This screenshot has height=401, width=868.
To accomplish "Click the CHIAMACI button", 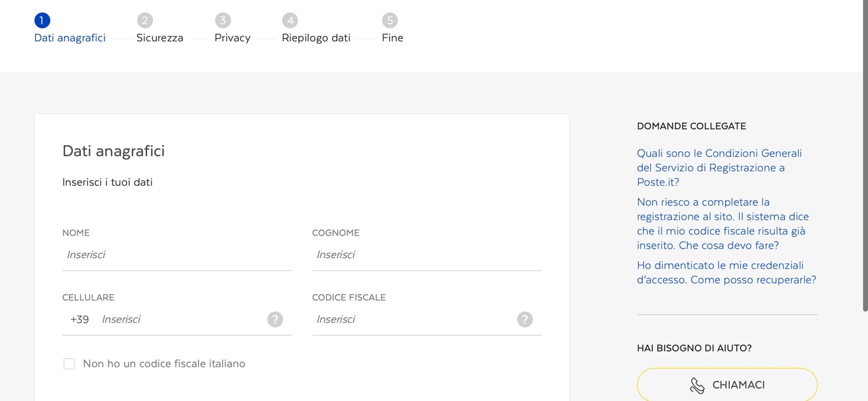I will click(727, 385).
